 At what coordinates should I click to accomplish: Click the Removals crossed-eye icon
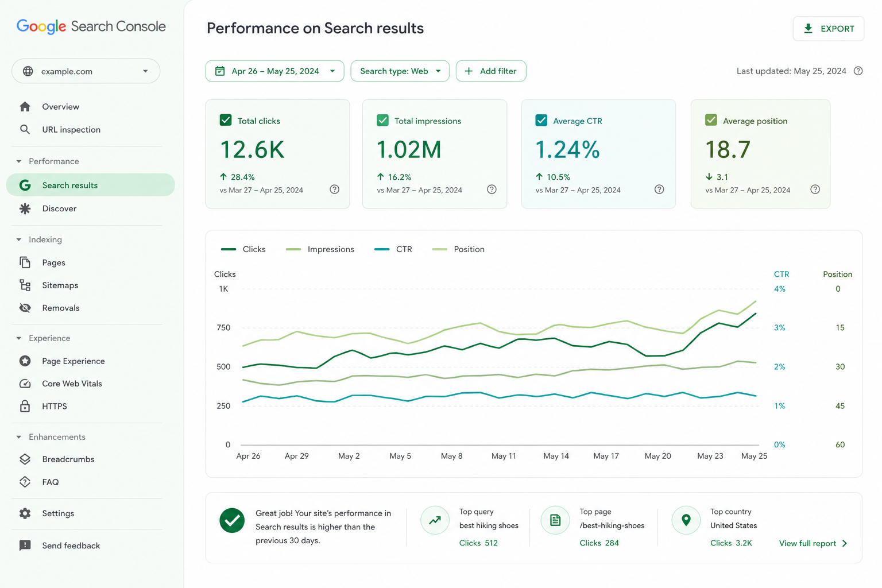point(25,308)
